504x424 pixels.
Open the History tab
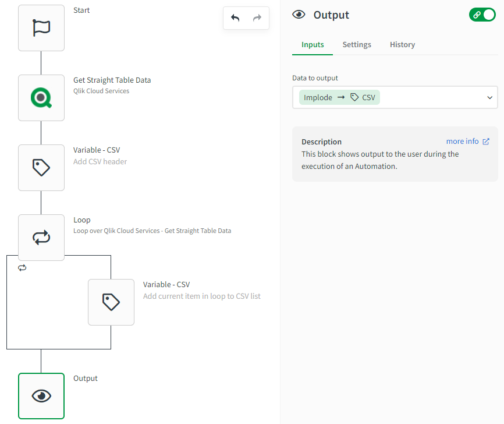[402, 45]
